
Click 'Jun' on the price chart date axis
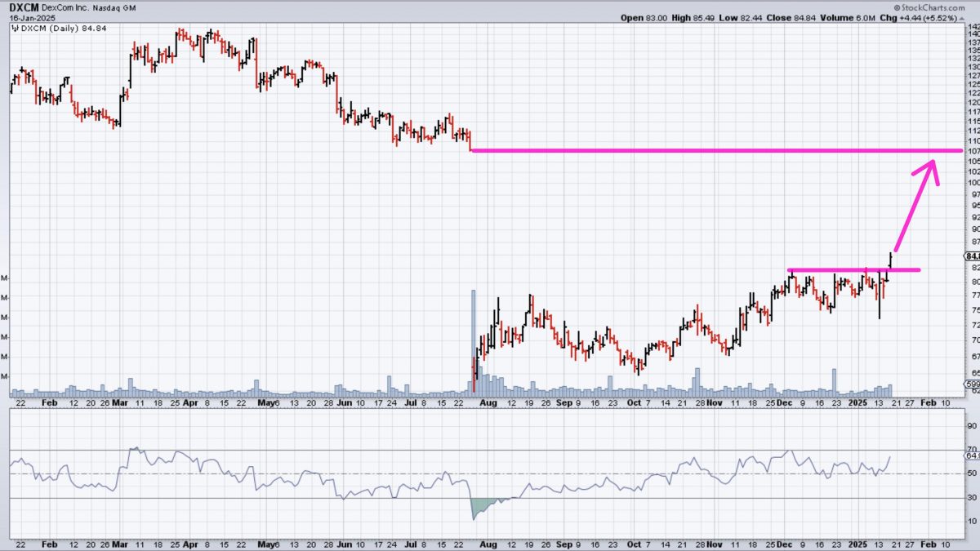[345, 403]
